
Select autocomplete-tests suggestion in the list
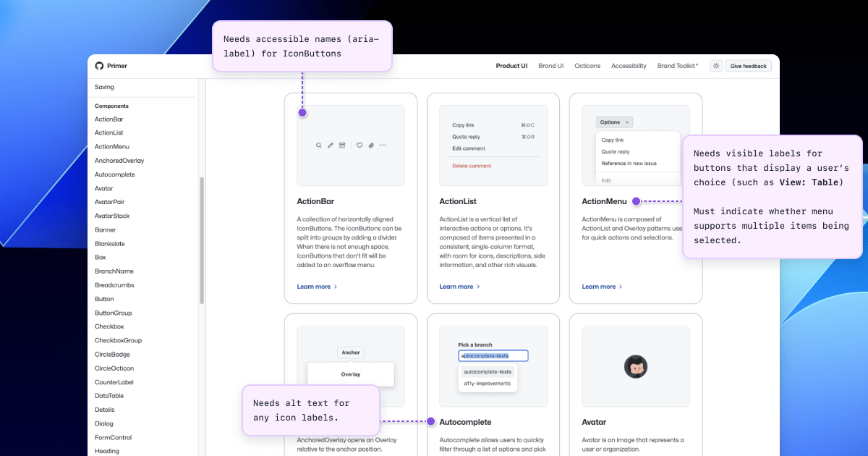tap(488, 371)
